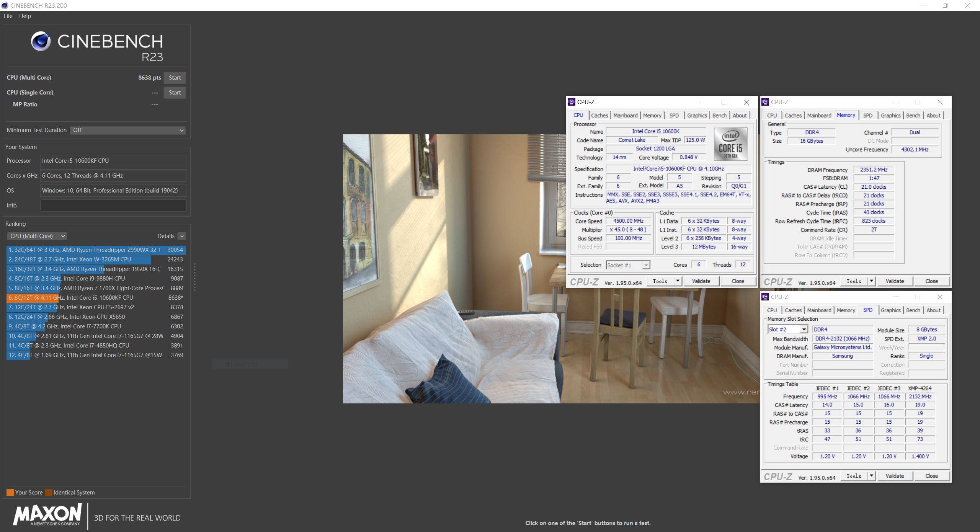
Task: Open About tab in CPU-Z Memory window
Action: pyautogui.click(x=933, y=116)
